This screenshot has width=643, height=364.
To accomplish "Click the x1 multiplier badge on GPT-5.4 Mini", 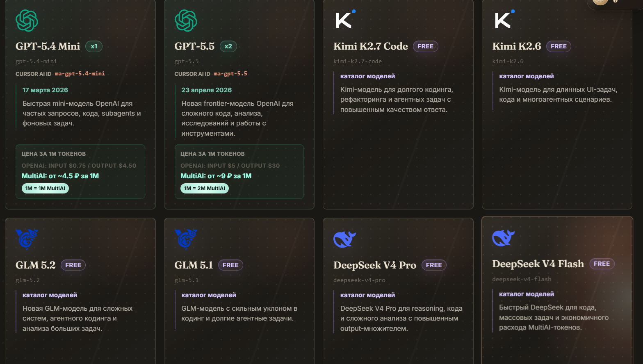I will coord(94,46).
